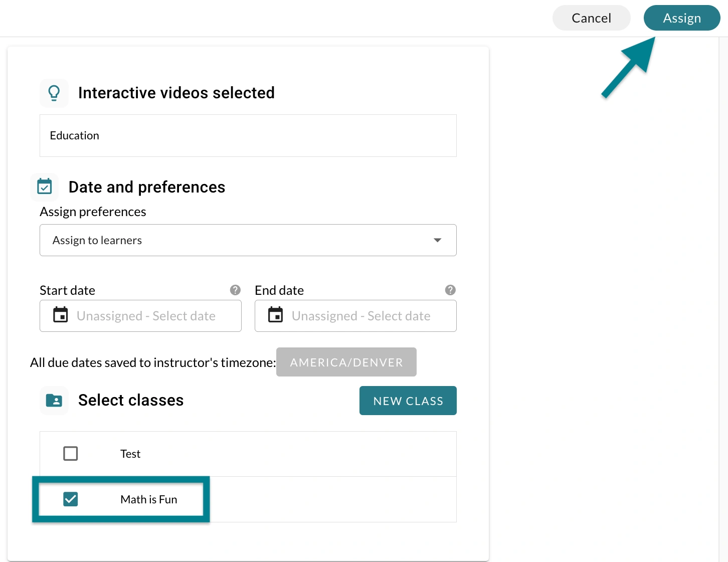Click the lightbulb Interactive videos icon

point(54,93)
